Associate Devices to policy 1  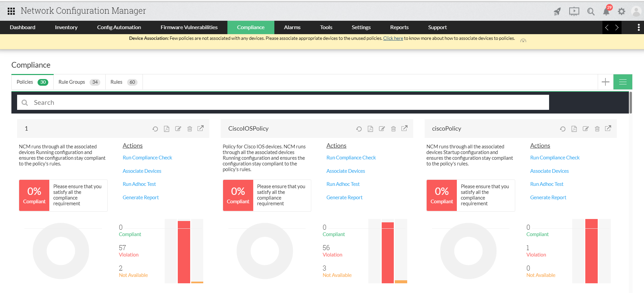pyautogui.click(x=142, y=171)
